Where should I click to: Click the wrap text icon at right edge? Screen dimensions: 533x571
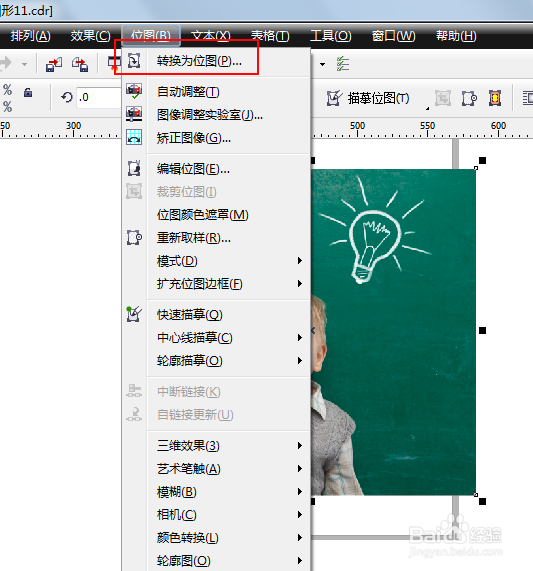(528, 98)
